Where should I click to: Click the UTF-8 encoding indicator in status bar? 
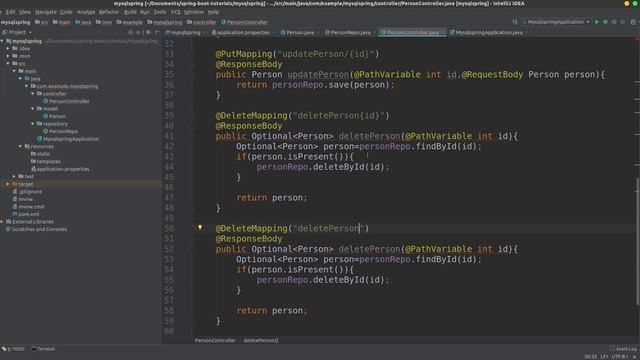(620, 357)
